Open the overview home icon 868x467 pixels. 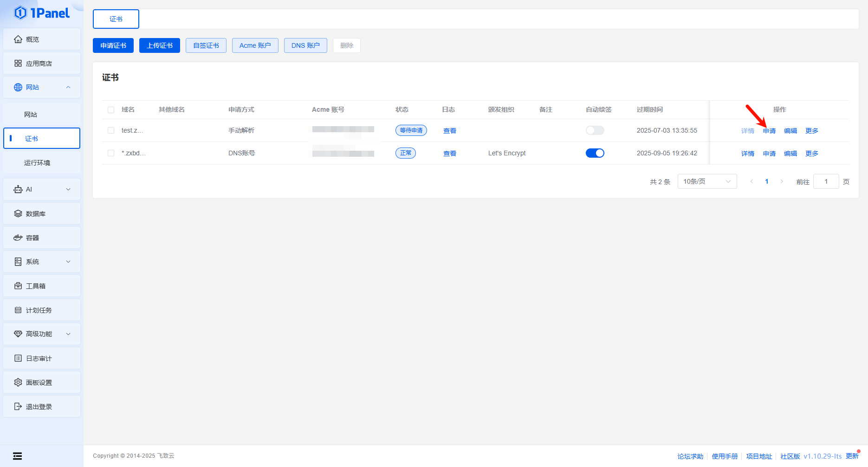pos(18,39)
